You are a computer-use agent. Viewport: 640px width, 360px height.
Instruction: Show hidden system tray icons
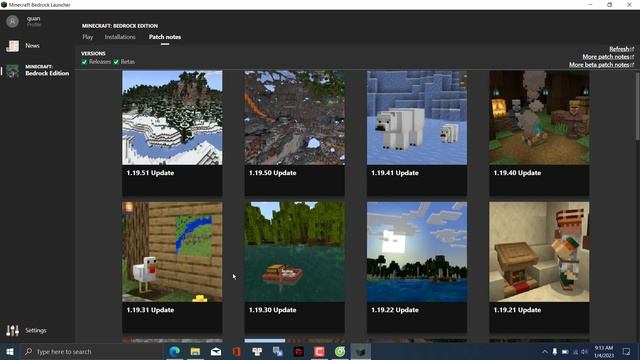pyautogui.click(x=544, y=351)
